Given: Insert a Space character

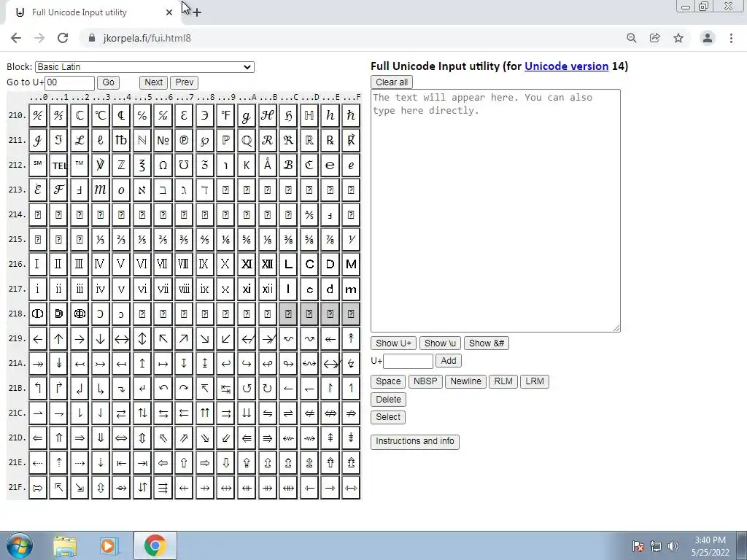Looking at the screenshot, I should tap(388, 381).
